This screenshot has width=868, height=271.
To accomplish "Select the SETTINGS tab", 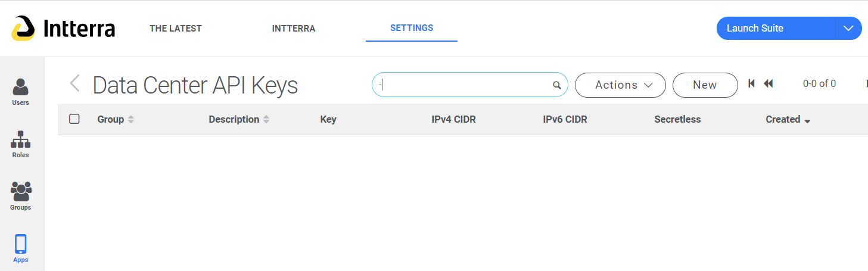I will coord(412,28).
